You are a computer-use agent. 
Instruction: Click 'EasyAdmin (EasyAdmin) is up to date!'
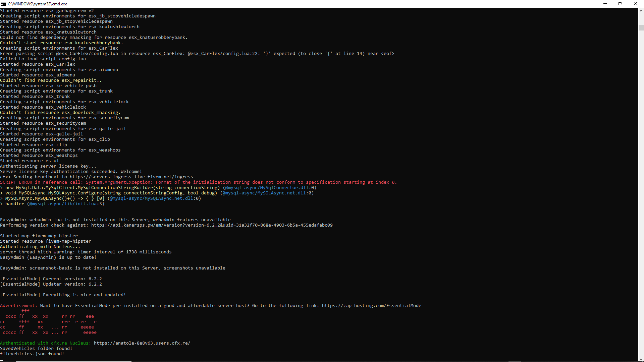click(48, 257)
